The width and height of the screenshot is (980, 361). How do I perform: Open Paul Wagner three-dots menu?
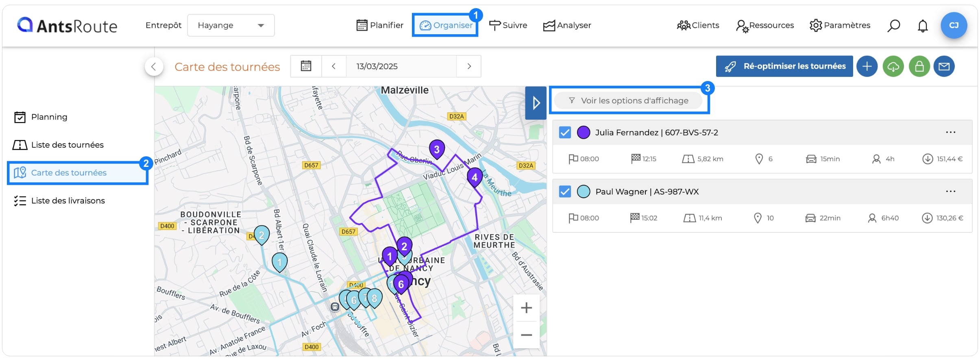tap(950, 191)
